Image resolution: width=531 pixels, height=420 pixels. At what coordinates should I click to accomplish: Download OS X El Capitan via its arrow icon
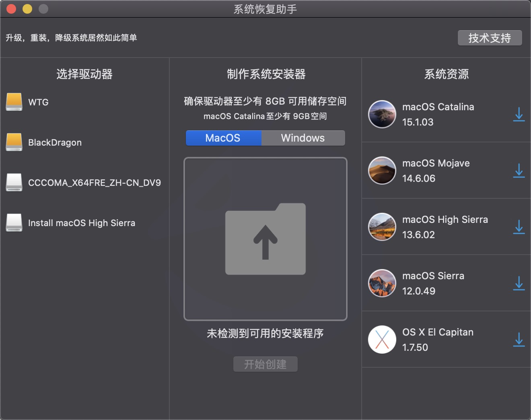519,340
